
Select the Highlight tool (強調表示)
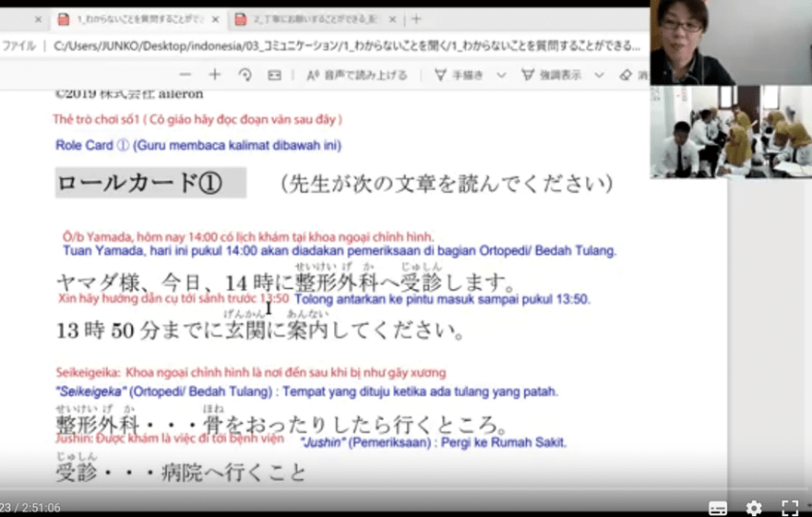point(551,76)
